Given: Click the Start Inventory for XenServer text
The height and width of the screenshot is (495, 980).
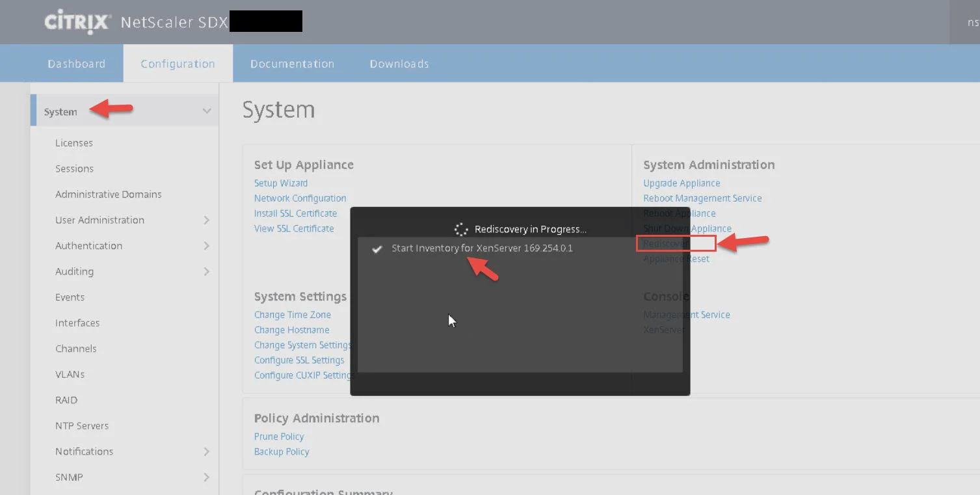Looking at the screenshot, I should click(482, 248).
